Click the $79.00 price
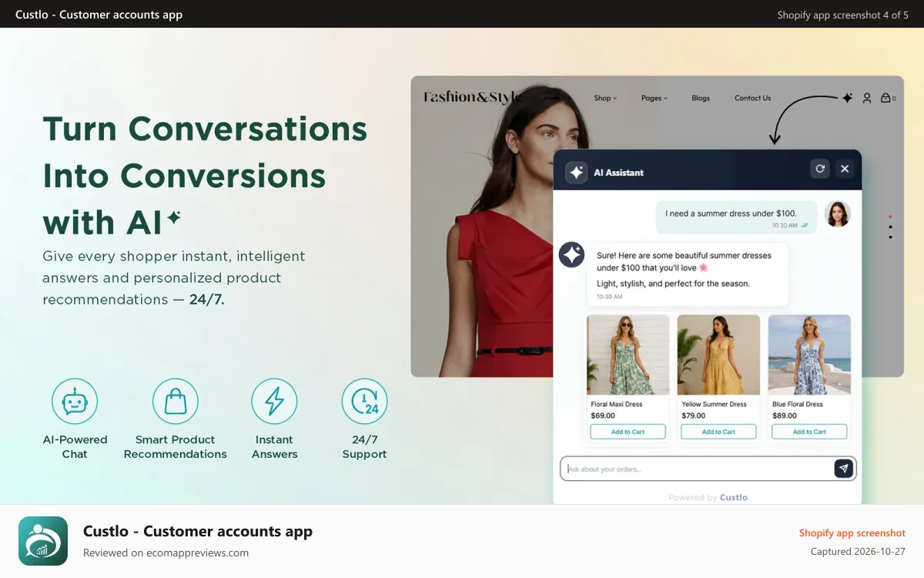This screenshot has width=924, height=578. 694,415
